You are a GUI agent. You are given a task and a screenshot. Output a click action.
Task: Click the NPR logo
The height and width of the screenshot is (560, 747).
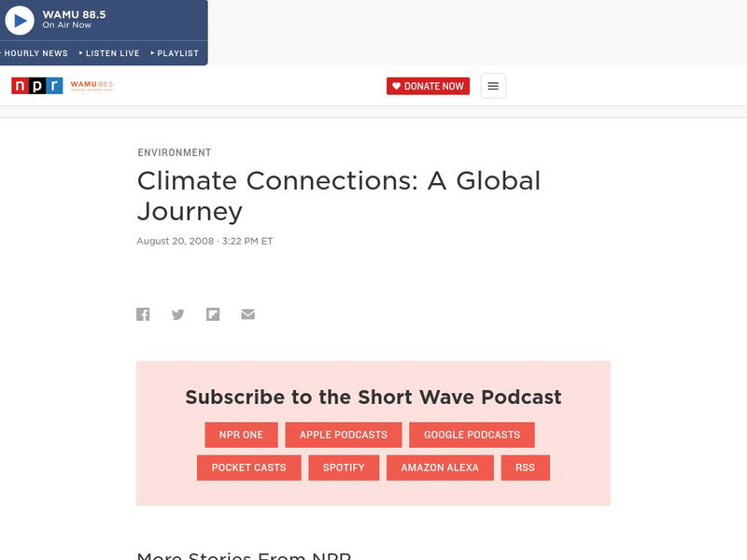36,85
